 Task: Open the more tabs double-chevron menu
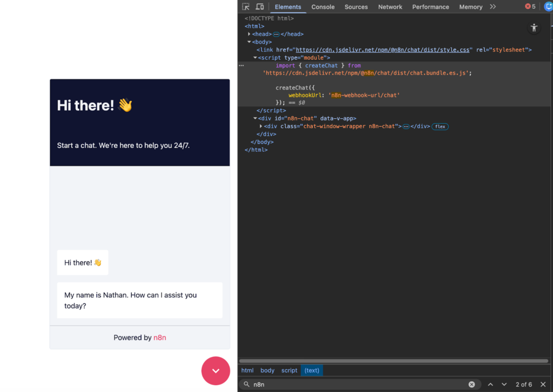point(493,7)
